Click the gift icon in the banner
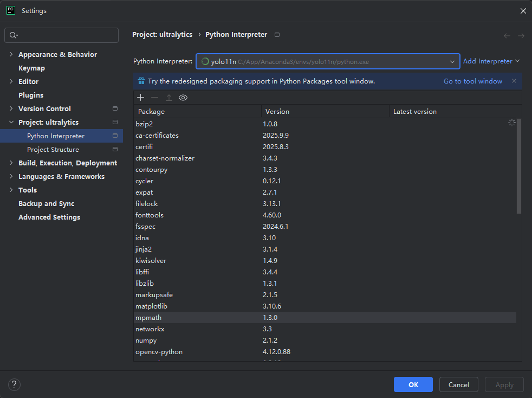532x398 pixels. 141,81
